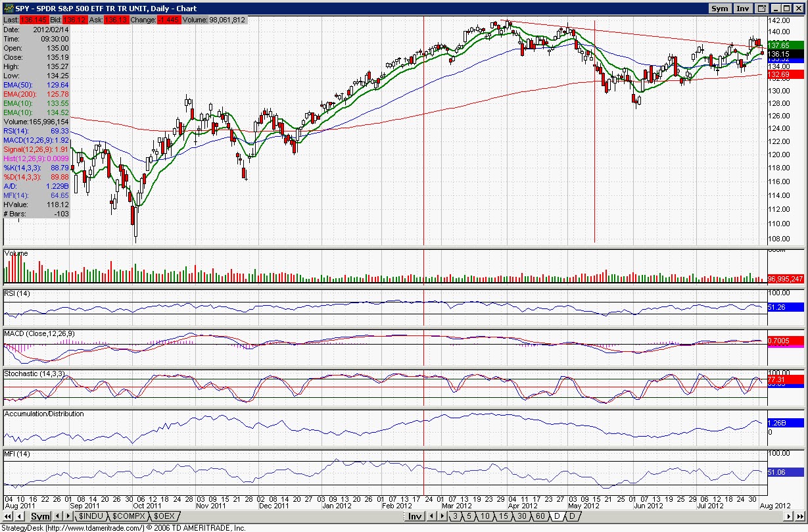Click the RSI (14) panel title
Viewport: 808px width, 532px height.
click(18, 293)
